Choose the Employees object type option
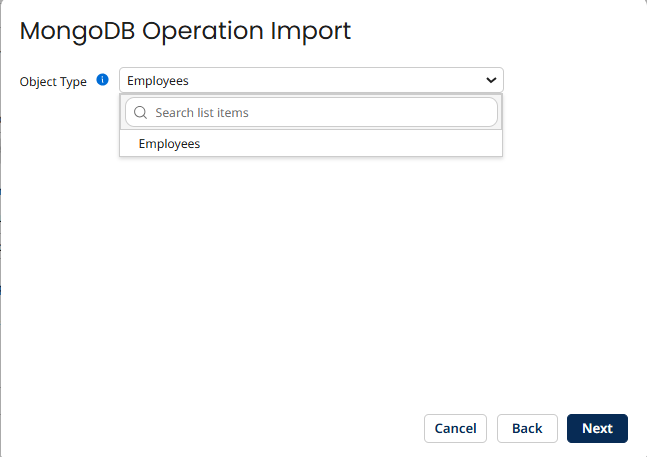647x457 pixels. (169, 144)
